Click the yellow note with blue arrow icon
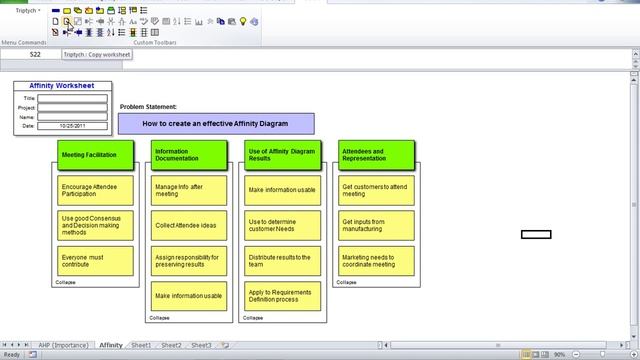The width and height of the screenshot is (640, 360). click(x=100, y=11)
